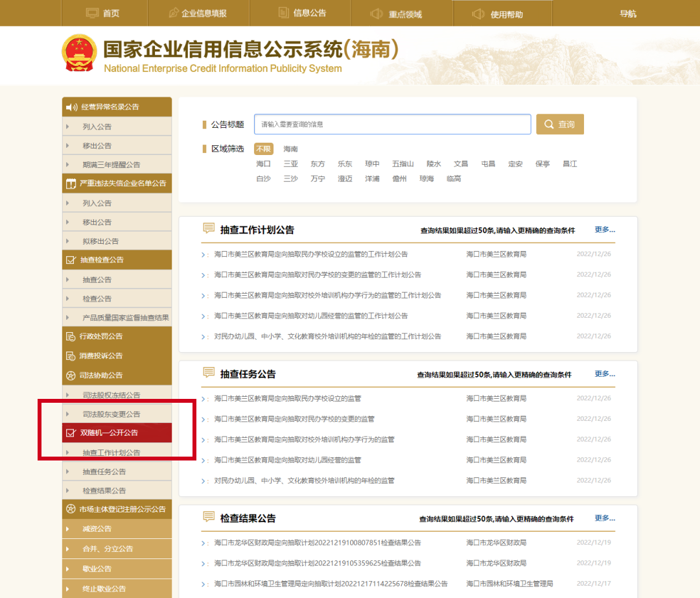Expand 合并、分立公告 sidebar item
This screenshot has width=700, height=598.
[117, 549]
